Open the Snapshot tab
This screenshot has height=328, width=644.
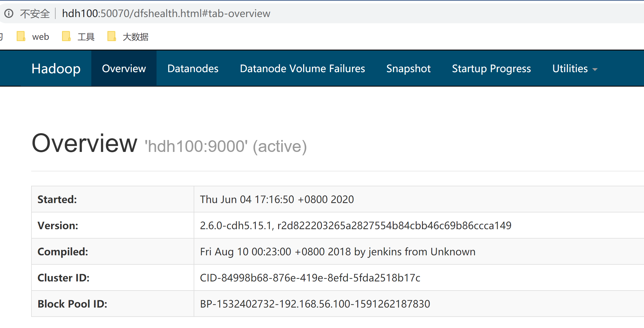coord(408,68)
